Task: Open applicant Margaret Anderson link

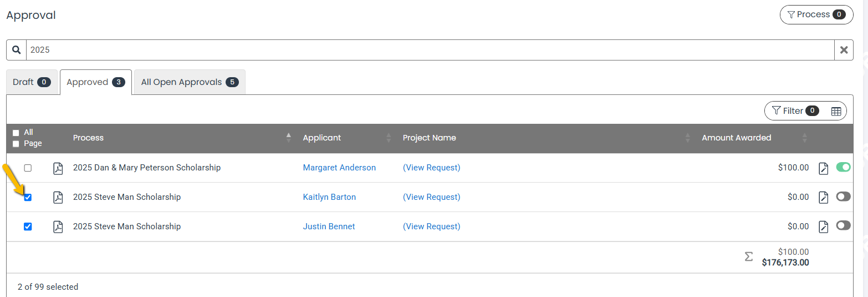Action: coord(339,168)
